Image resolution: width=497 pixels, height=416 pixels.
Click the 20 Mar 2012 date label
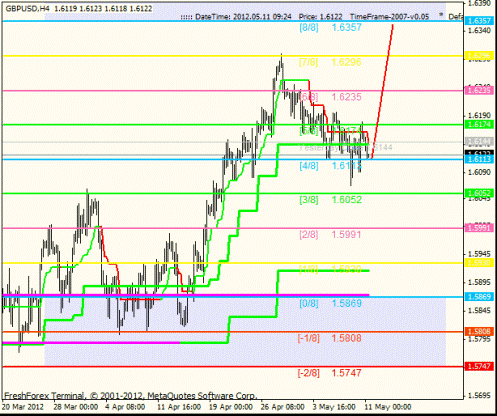23,407
